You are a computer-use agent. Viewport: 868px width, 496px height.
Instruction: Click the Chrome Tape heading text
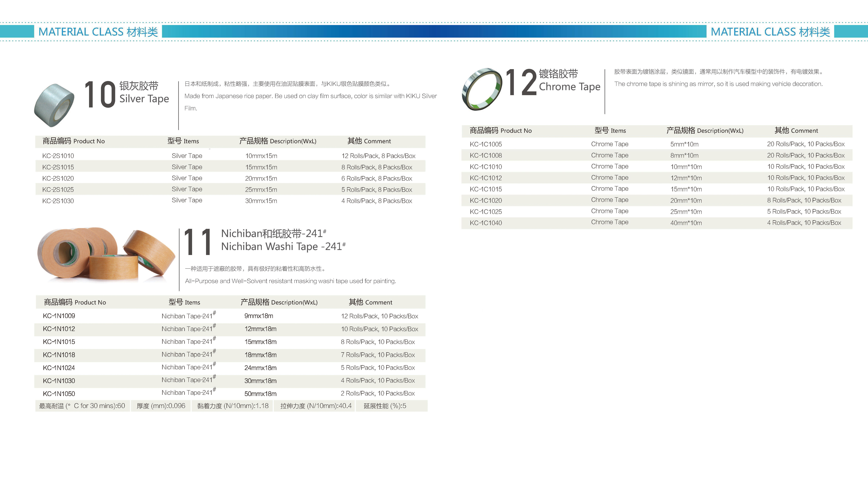[569, 87]
